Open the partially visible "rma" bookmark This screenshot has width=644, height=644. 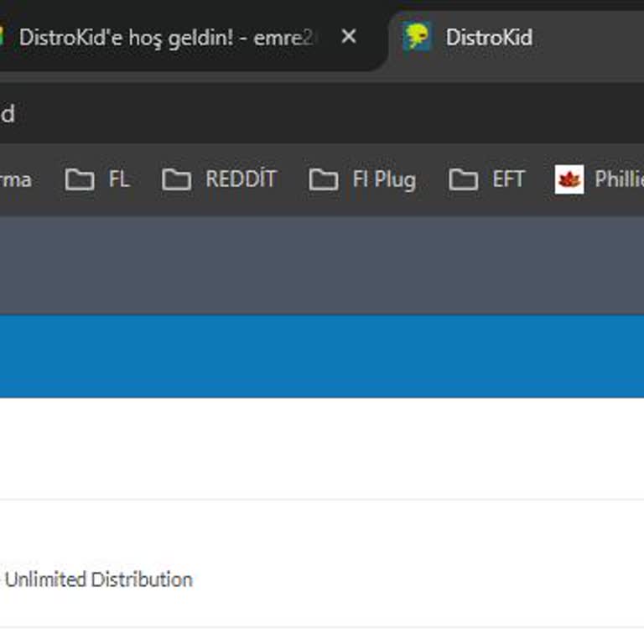16,179
